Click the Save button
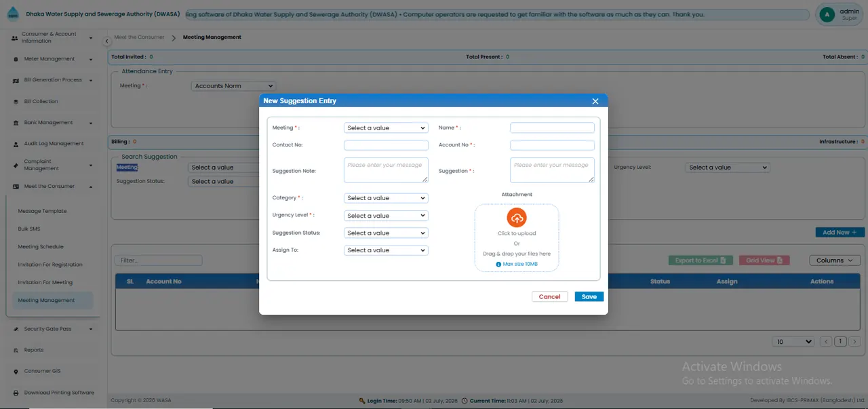The image size is (868, 409). (x=589, y=296)
